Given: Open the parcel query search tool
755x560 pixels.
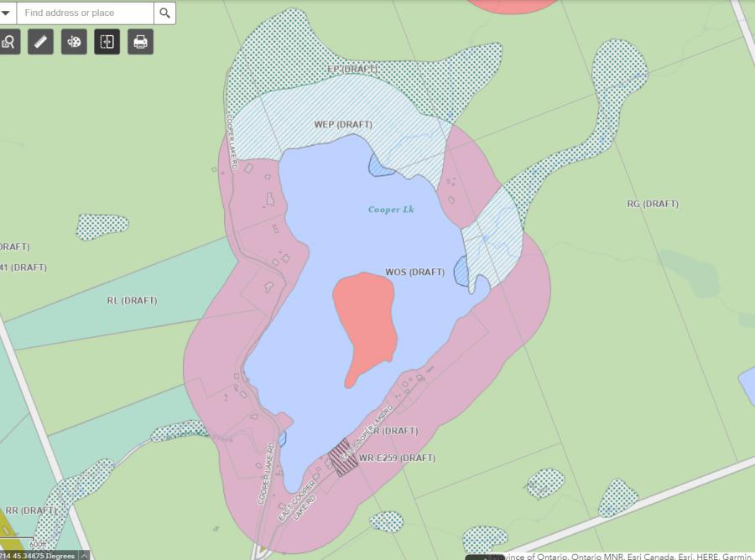Looking at the screenshot, I should tap(8, 41).
